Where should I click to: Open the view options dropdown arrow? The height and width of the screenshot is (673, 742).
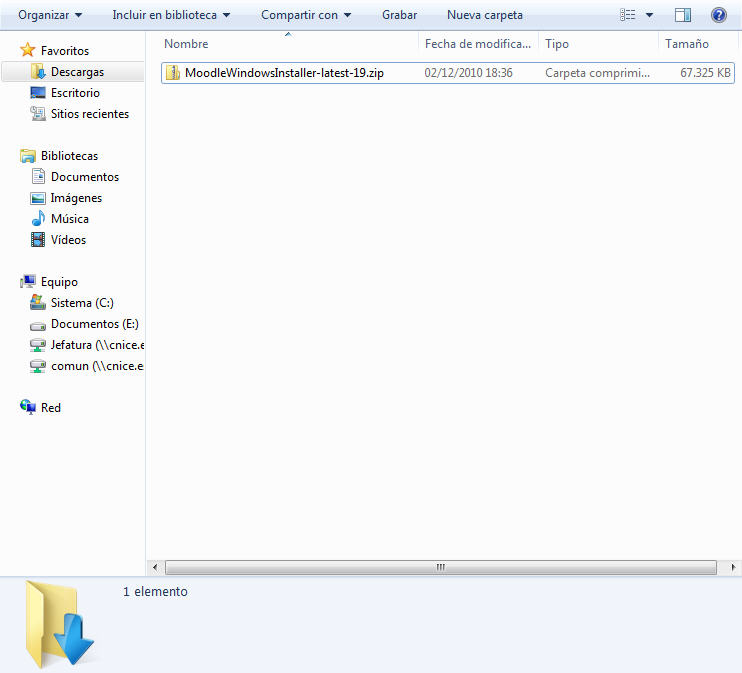(x=649, y=15)
